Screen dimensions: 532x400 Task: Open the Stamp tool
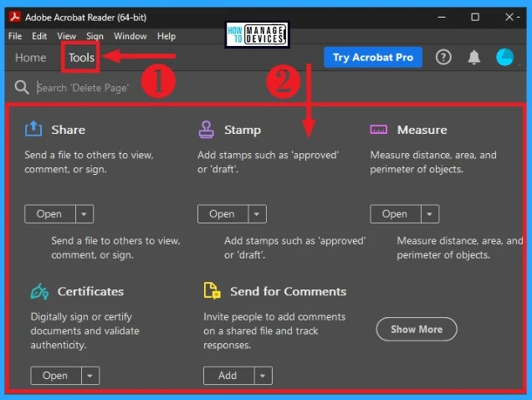coord(223,214)
